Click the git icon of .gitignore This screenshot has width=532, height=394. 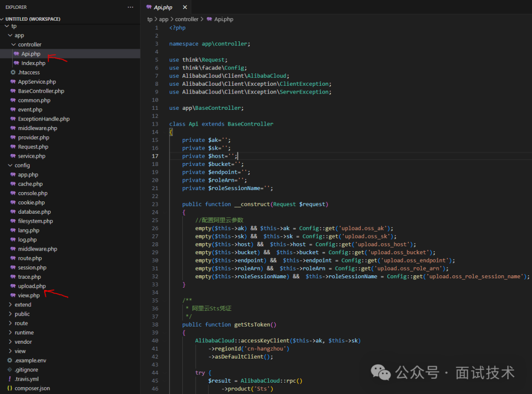pyautogui.click(x=9, y=369)
